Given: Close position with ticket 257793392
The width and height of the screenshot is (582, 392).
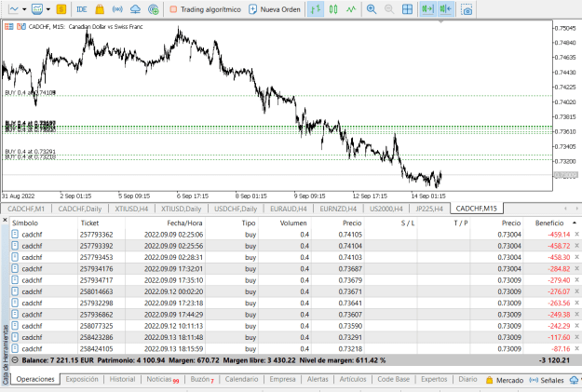Looking at the screenshot, I should (576, 246).
